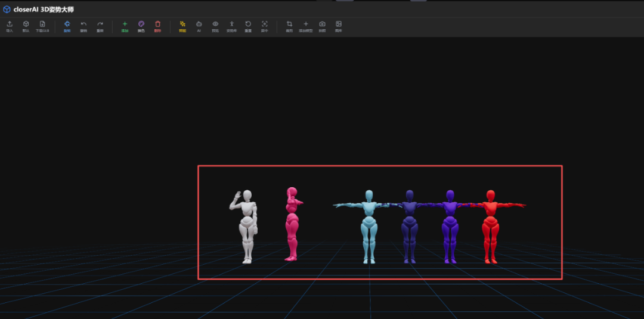Click the closerAI 3D app title
The image size is (644, 319).
pos(44,10)
